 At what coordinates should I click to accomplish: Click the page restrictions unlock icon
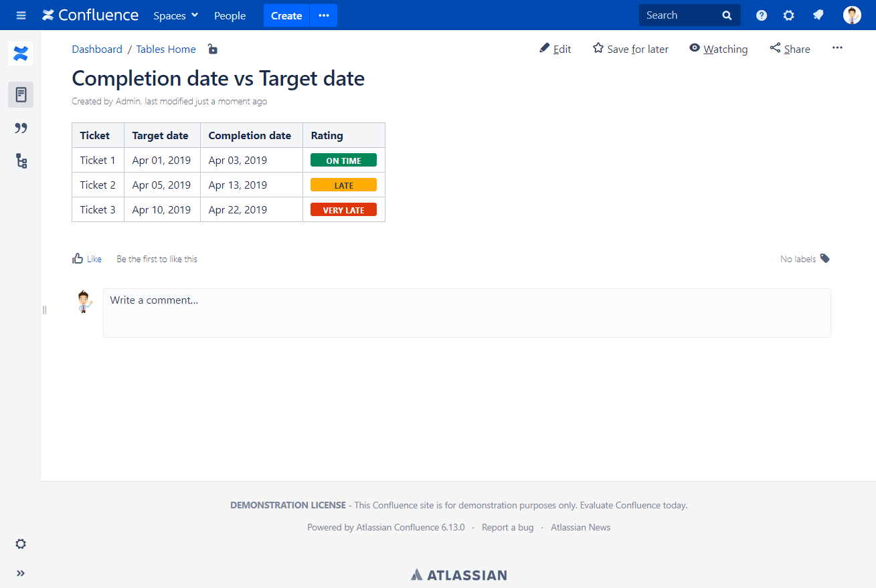pos(212,49)
